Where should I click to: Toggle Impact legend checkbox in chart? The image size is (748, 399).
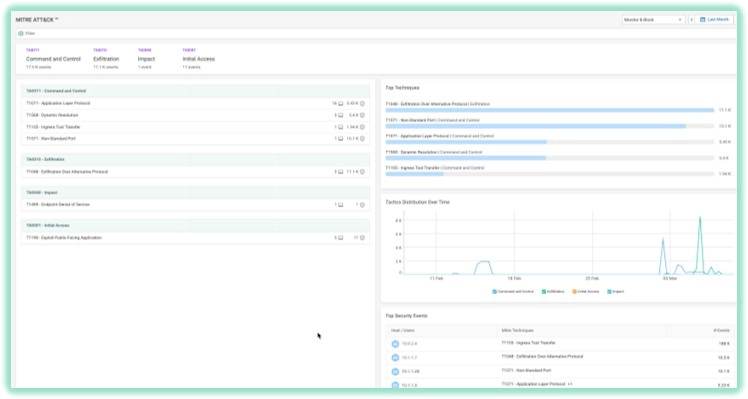point(609,292)
